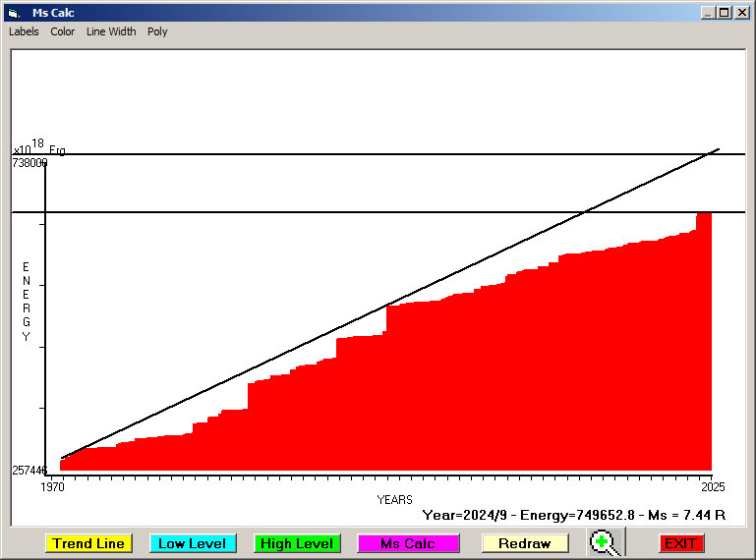Open the Line Width menu
The image size is (756, 560).
pyautogui.click(x=111, y=31)
